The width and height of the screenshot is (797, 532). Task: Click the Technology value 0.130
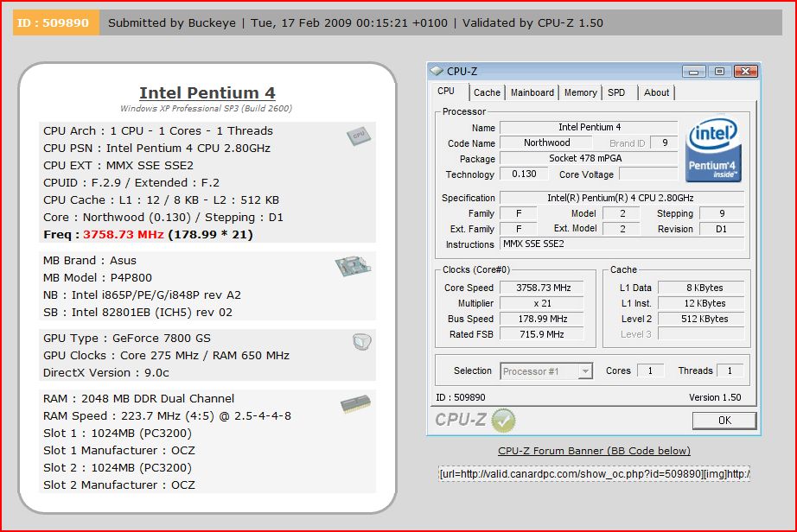(524, 174)
